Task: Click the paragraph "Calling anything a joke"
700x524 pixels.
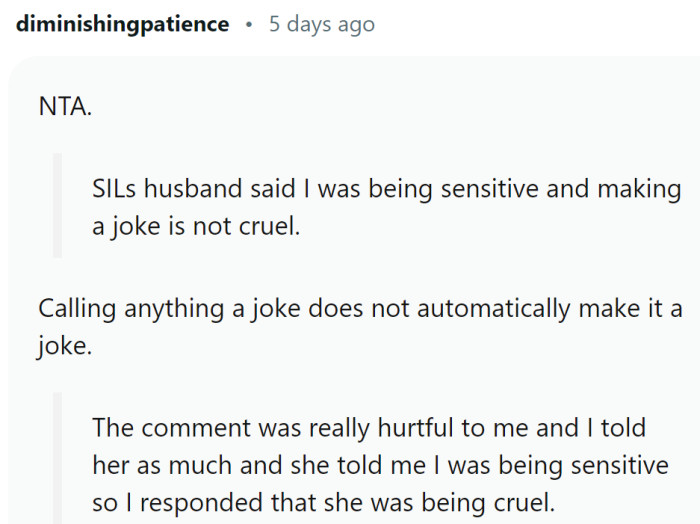Action: tap(360, 309)
